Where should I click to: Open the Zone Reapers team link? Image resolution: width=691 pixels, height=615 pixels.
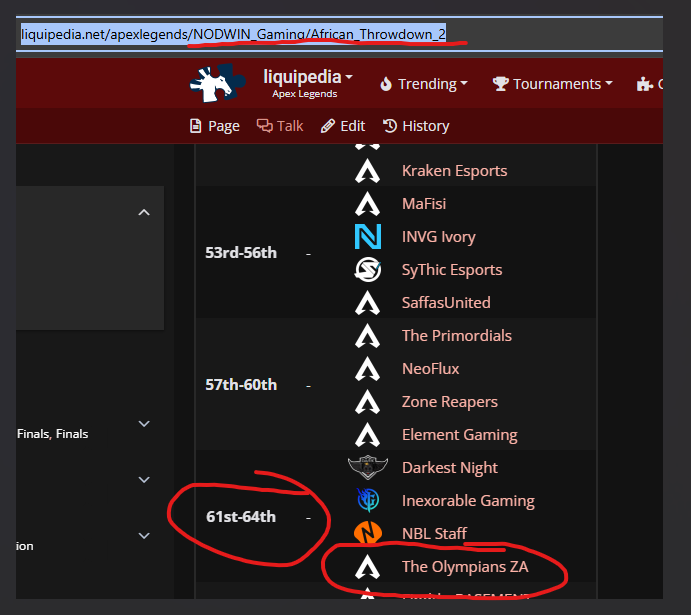point(450,402)
